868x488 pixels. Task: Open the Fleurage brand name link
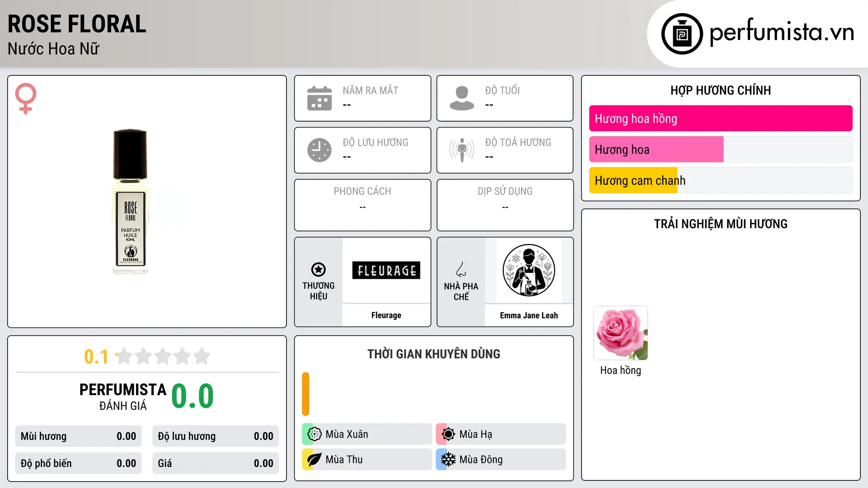coord(386,315)
